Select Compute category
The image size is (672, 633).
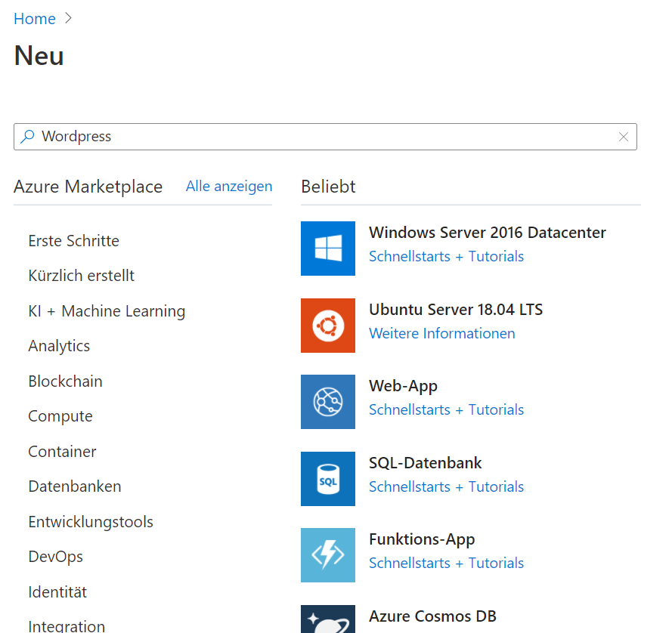tap(60, 416)
